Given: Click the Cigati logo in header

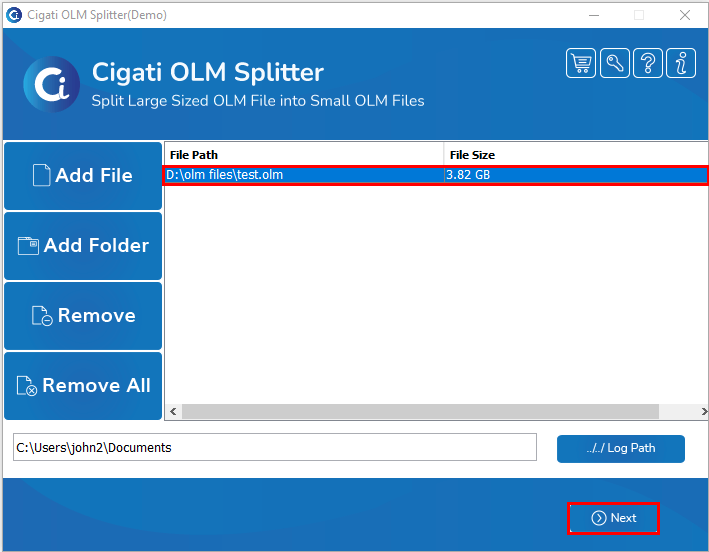Looking at the screenshot, I should [52, 84].
